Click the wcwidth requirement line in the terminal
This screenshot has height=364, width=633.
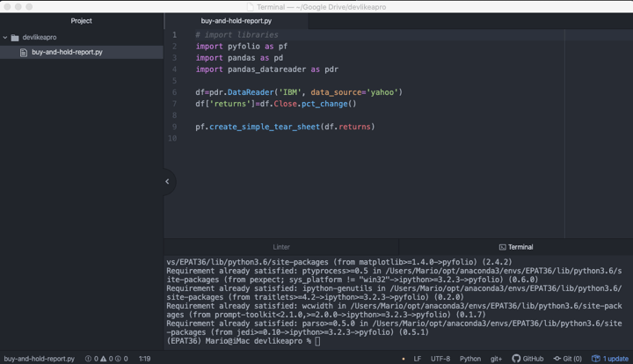(x=394, y=310)
